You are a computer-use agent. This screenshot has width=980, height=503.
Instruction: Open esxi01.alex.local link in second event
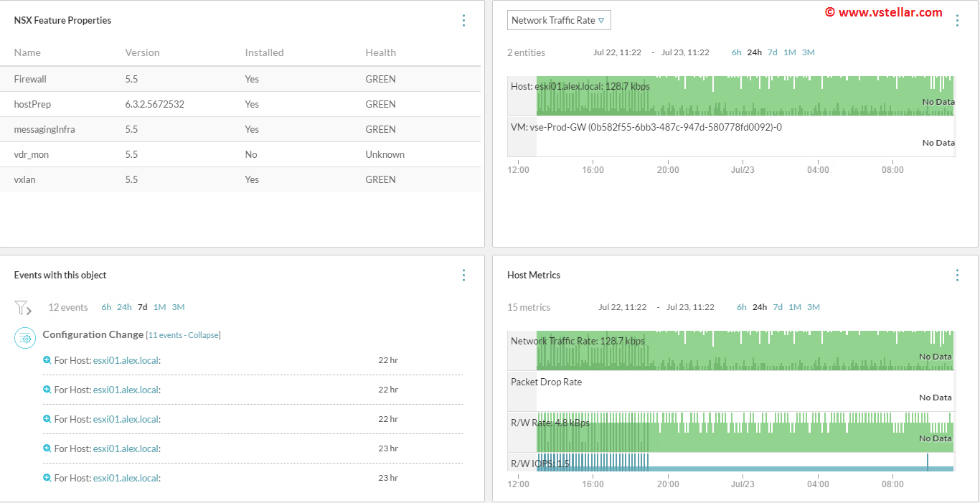click(126, 390)
